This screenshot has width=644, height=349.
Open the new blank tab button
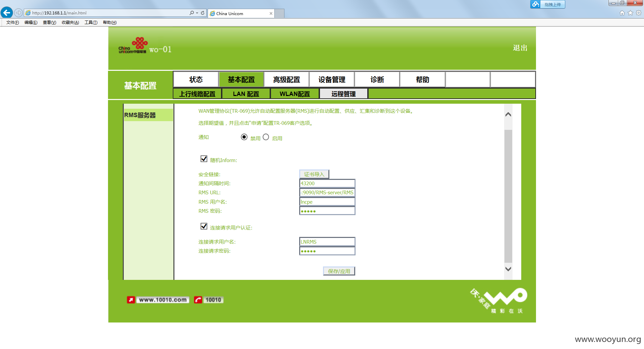[280, 13]
